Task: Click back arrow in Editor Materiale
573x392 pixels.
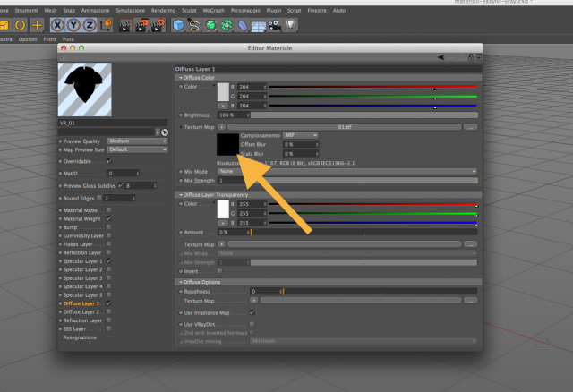Action: (441, 57)
